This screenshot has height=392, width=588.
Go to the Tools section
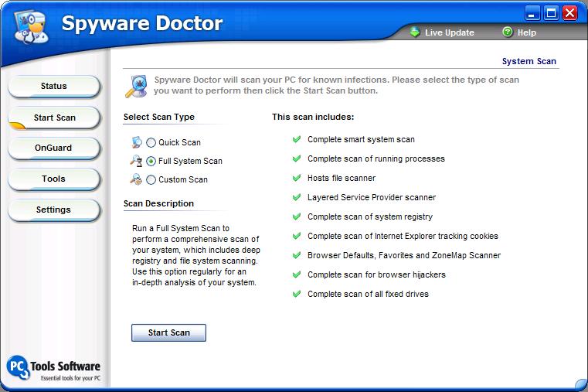[x=54, y=179]
